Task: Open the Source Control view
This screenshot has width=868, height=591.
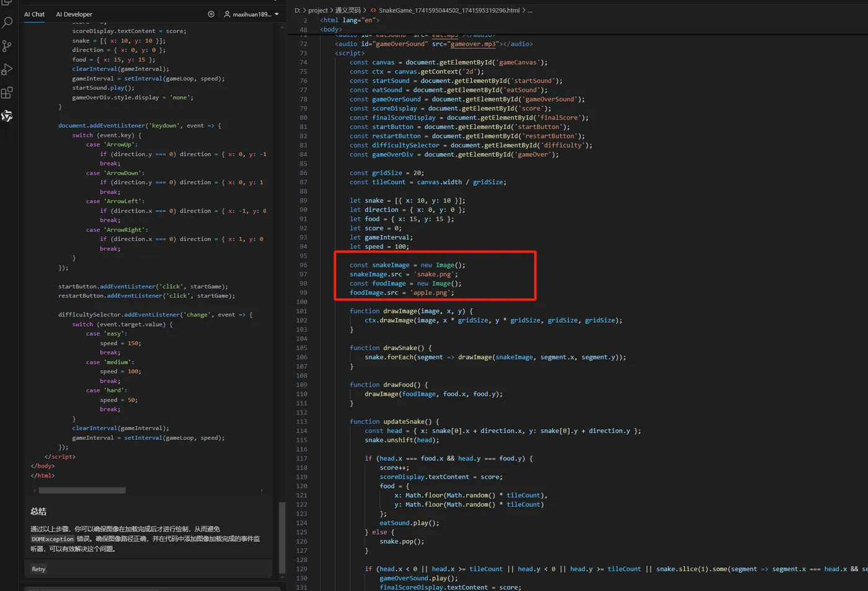Action: click(x=7, y=46)
